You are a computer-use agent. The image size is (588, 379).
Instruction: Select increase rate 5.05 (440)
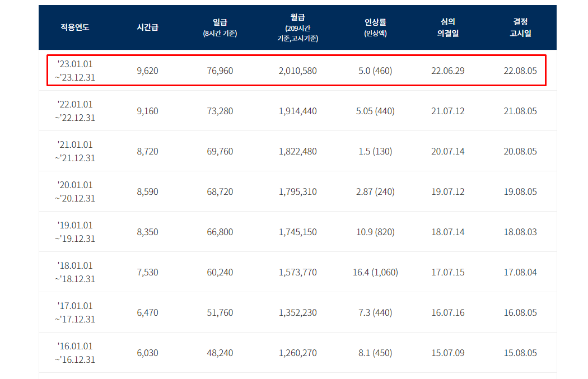(x=375, y=111)
